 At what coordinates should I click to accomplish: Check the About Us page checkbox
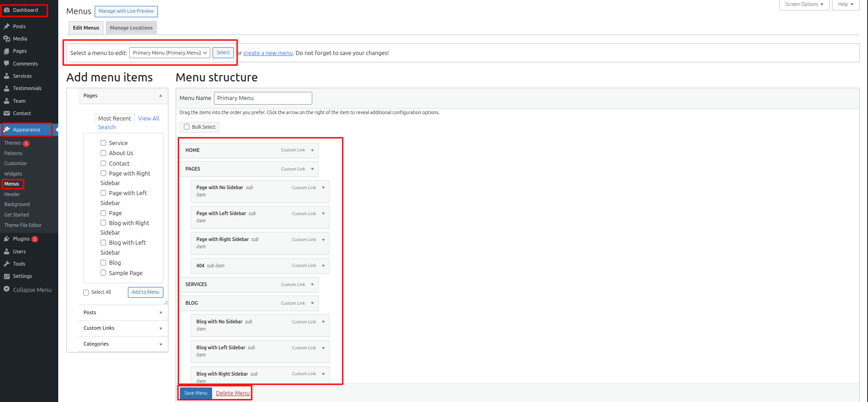click(x=103, y=153)
